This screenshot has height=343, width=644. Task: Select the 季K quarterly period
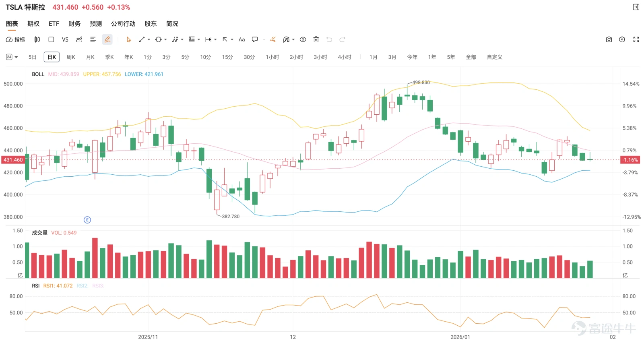pos(109,57)
